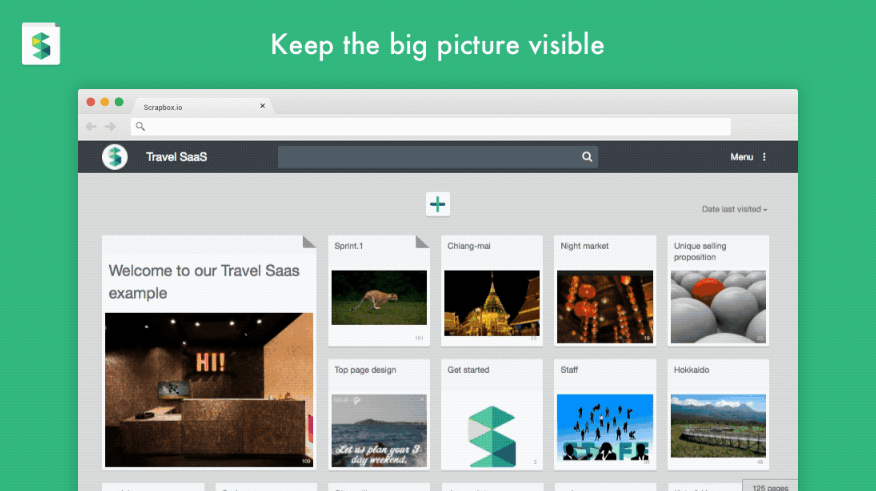Open the Night market page card
The height and width of the screenshot is (491, 876).
605,290
